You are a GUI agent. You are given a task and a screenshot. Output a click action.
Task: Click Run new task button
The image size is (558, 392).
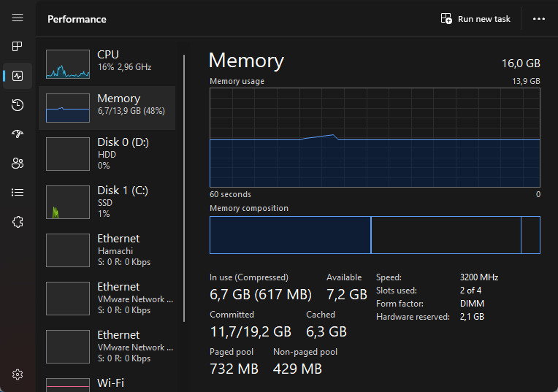pos(476,19)
